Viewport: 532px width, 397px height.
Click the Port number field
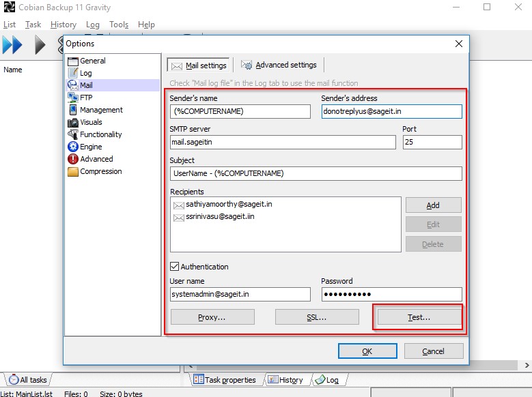(x=432, y=142)
